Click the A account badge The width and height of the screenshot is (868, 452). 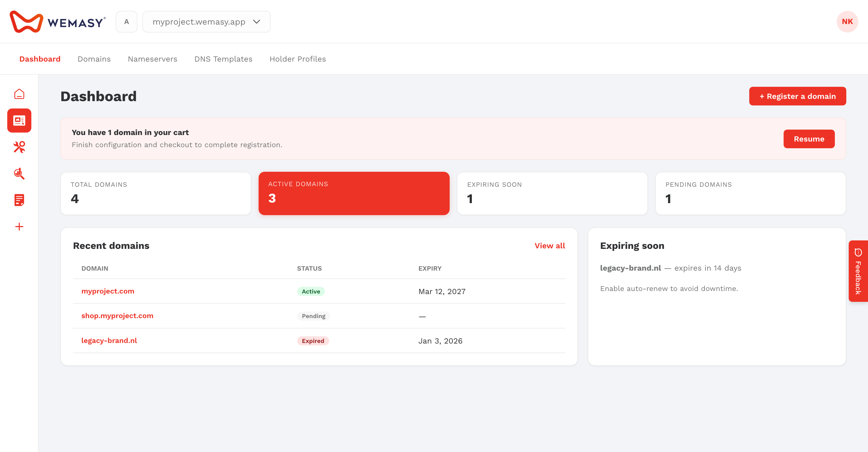pos(126,21)
